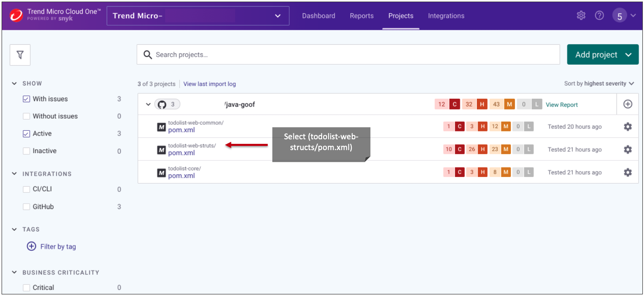644x296 pixels.
Task: Open todolist-core pom.xml project
Action: [181, 176]
